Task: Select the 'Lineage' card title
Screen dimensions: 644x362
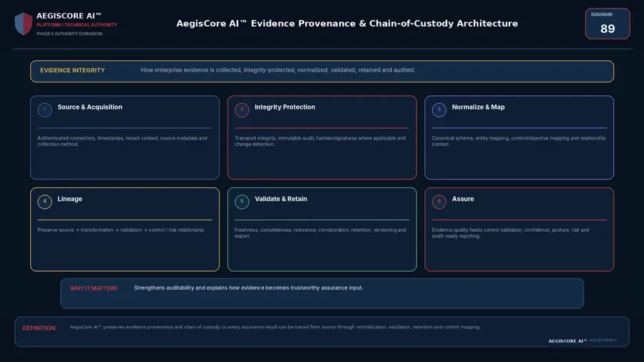Action: coord(70,199)
